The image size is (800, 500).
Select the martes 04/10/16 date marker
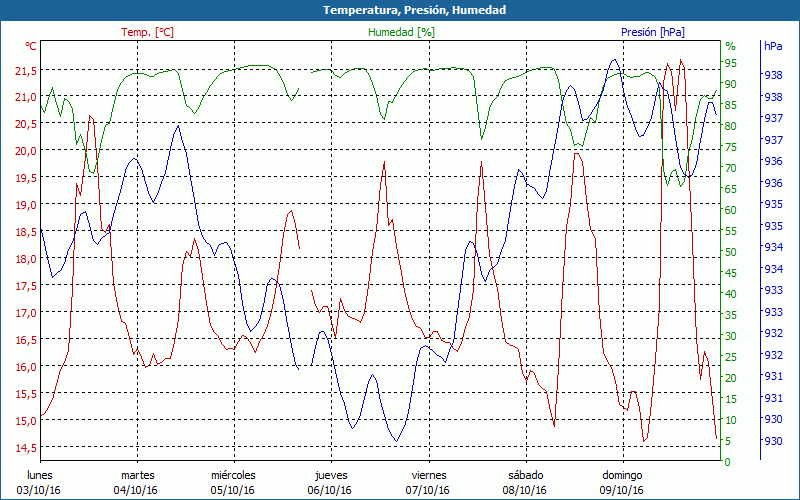click(x=137, y=483)
